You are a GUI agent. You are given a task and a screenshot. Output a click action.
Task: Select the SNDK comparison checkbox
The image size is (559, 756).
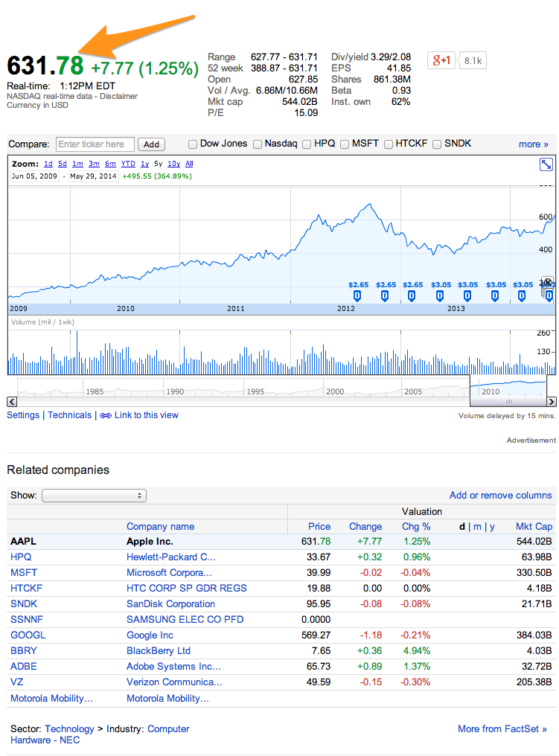point(437,144)
